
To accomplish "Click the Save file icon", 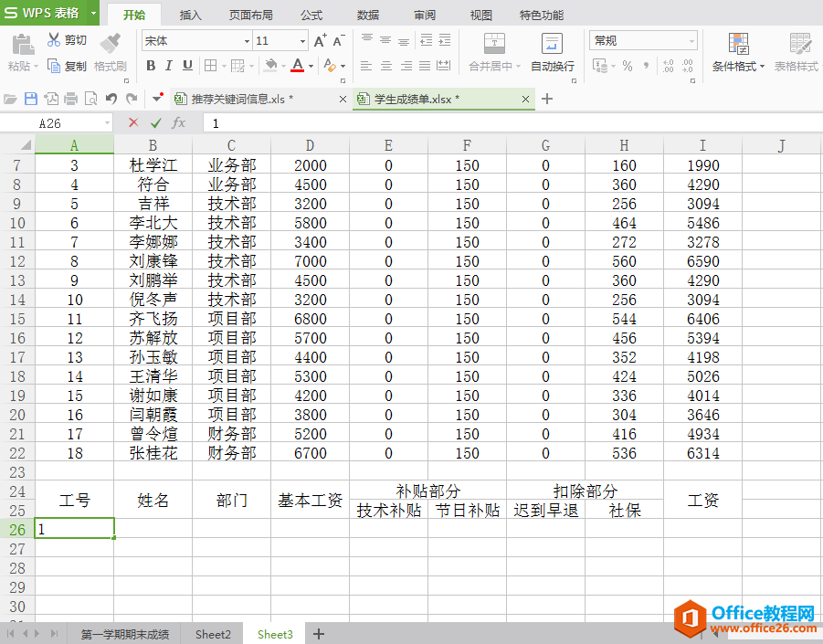I will (x=31, y=99).
